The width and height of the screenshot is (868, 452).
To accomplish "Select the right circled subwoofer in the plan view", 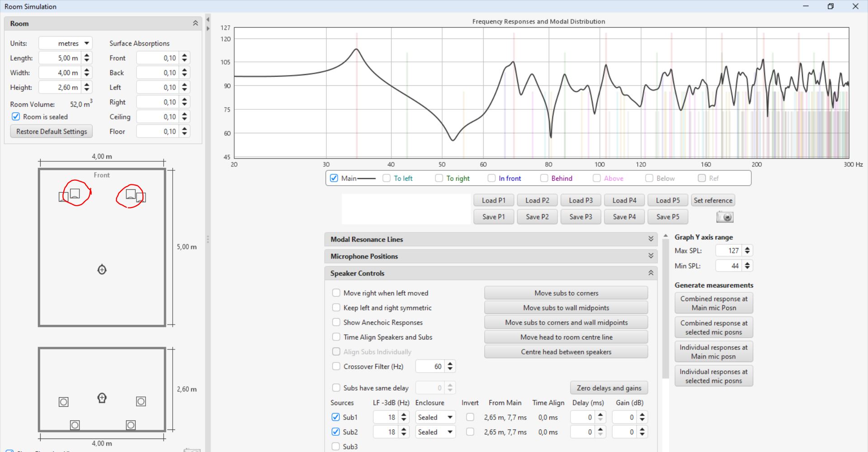I will point(131,194).
